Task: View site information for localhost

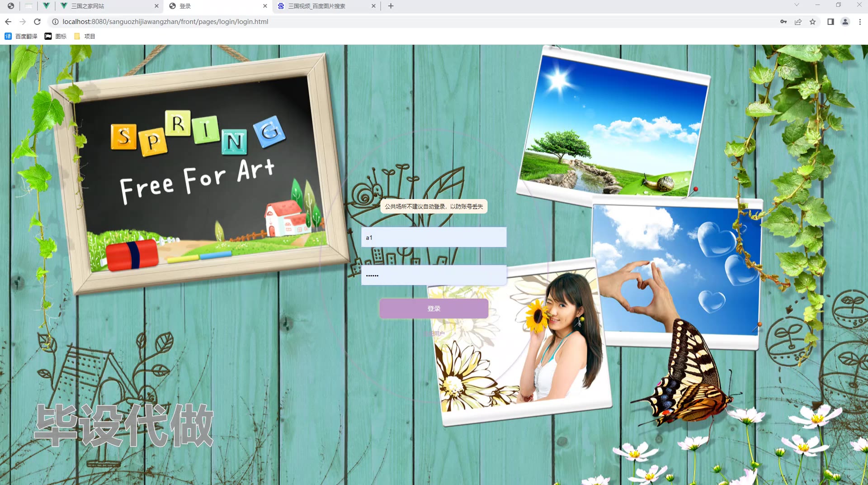Action: (55, 22)
